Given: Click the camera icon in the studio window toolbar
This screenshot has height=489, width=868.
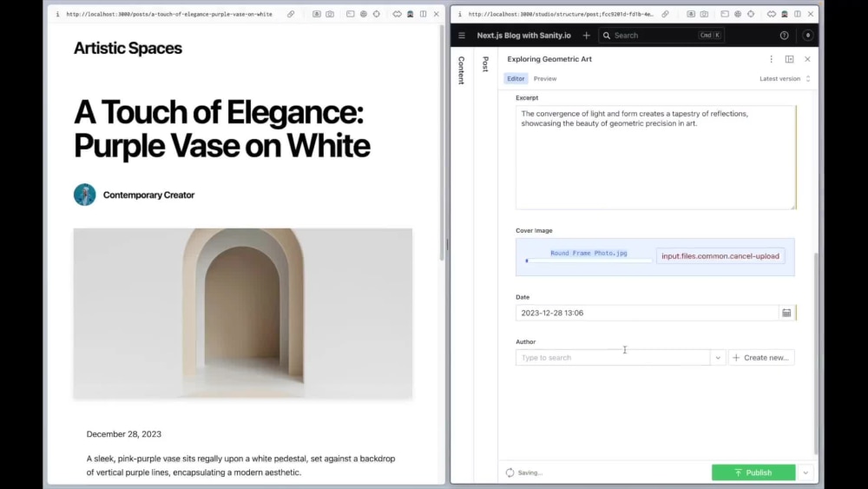Looking at the screenshot, I should [x=704, y=15].
